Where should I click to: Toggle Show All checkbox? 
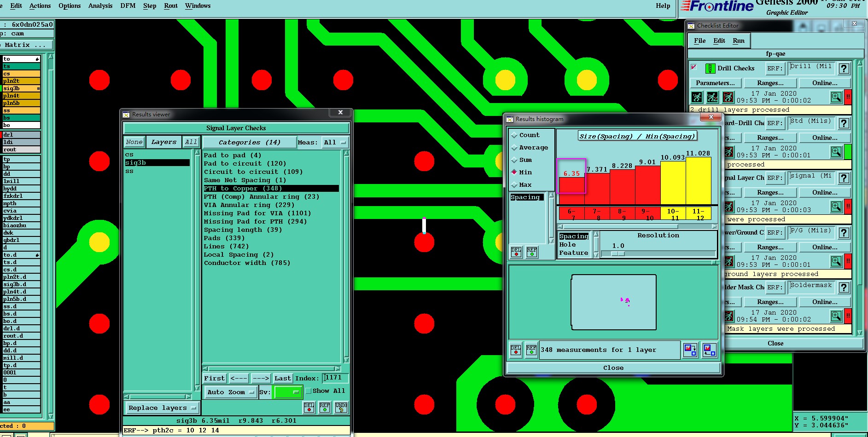click(309, 391)
